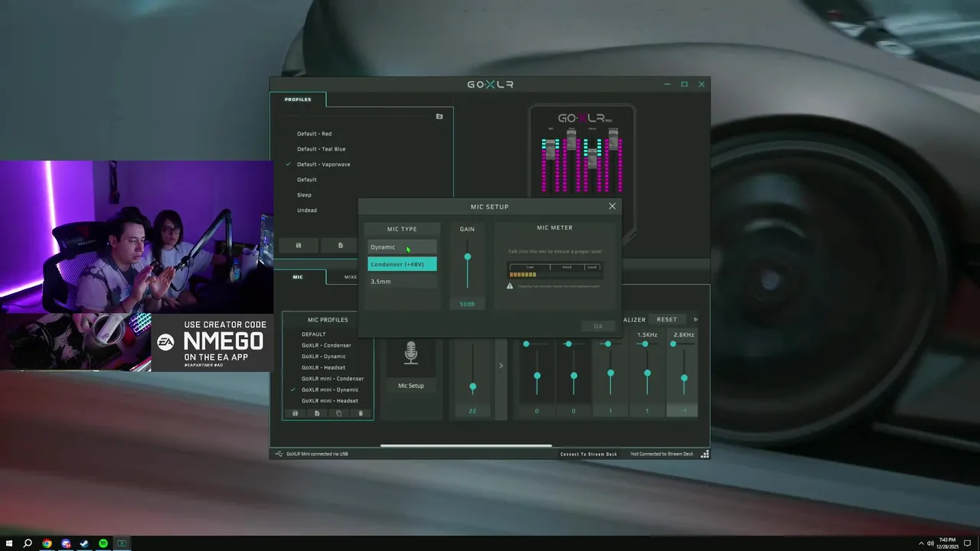Select the Default - Teal Blue profile
980x551 pixels.
point(321,149)
